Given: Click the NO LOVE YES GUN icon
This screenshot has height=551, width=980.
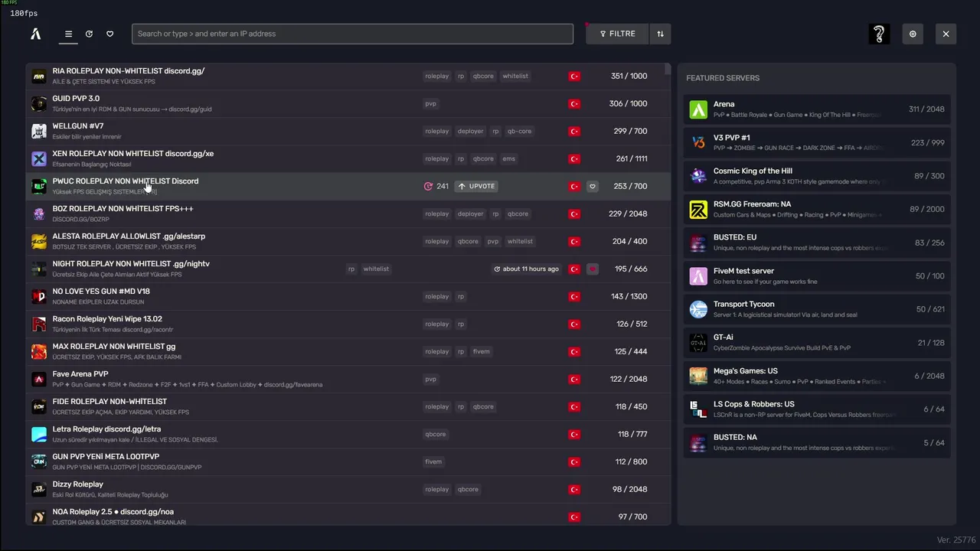Looking at the screenshot, I should (x=39, y=296).
